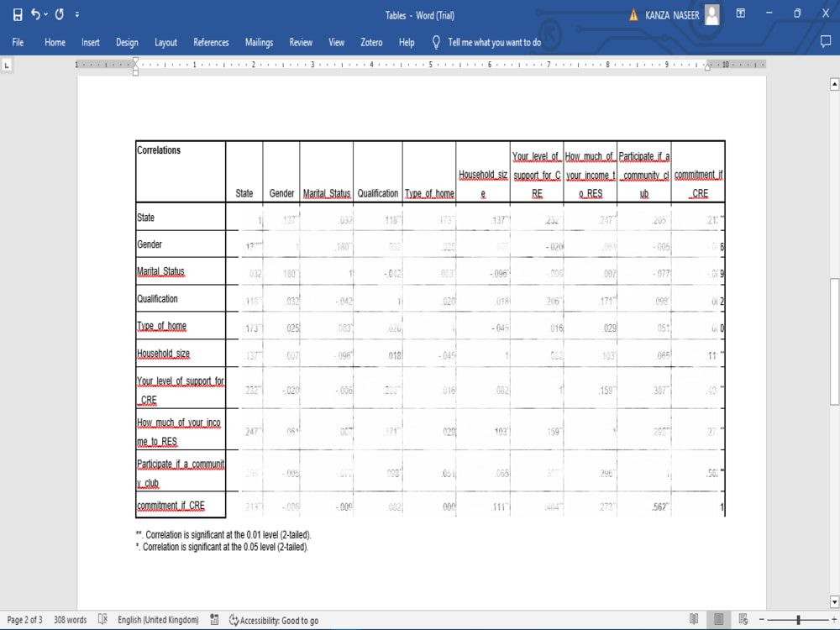This screenshot has width=840, height=630.
Task: Open the Help tab
Action: pos(407,42)
